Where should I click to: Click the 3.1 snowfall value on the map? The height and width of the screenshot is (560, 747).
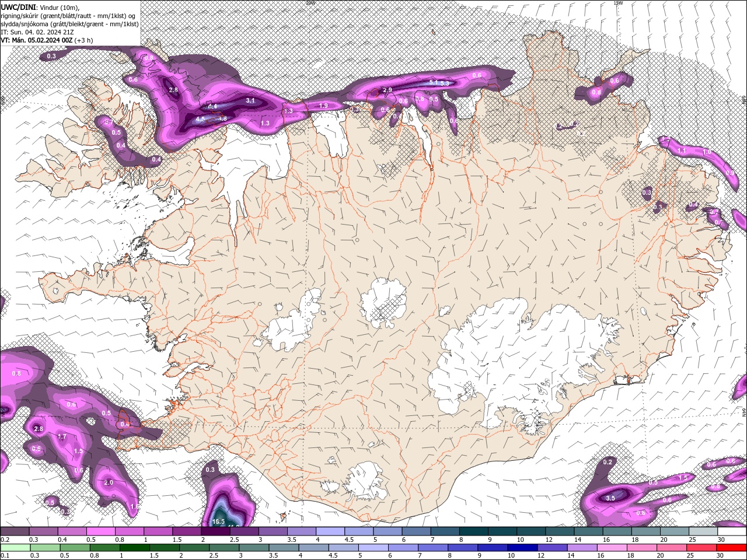point(251,100)
